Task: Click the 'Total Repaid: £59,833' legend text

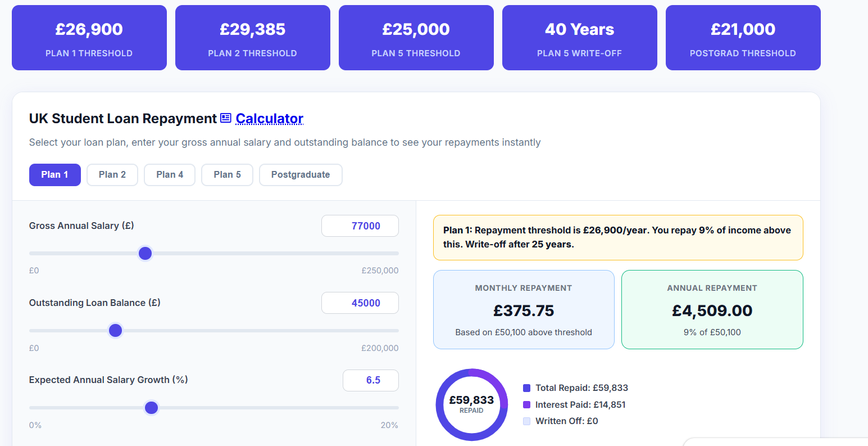Action: (x=581, y=388)
